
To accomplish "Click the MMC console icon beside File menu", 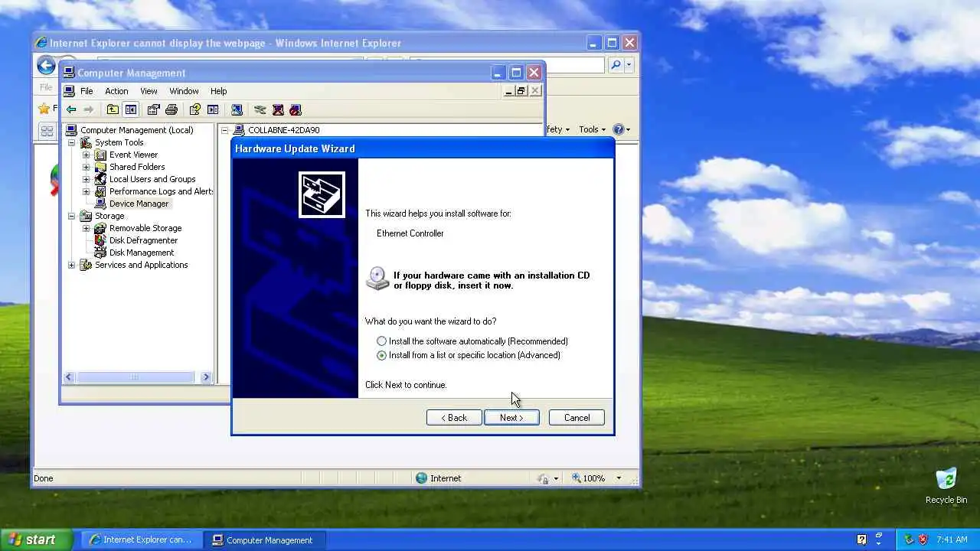I will [70, 91].
